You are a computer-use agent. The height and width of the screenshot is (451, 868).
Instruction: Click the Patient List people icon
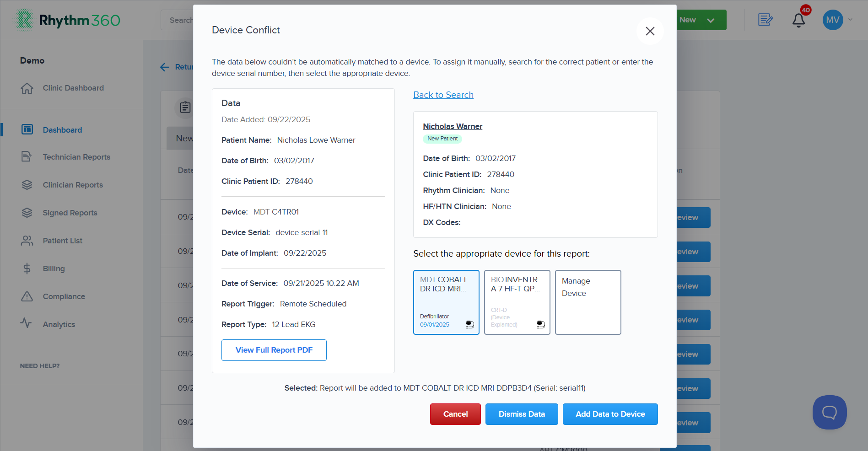click(27, 241)
